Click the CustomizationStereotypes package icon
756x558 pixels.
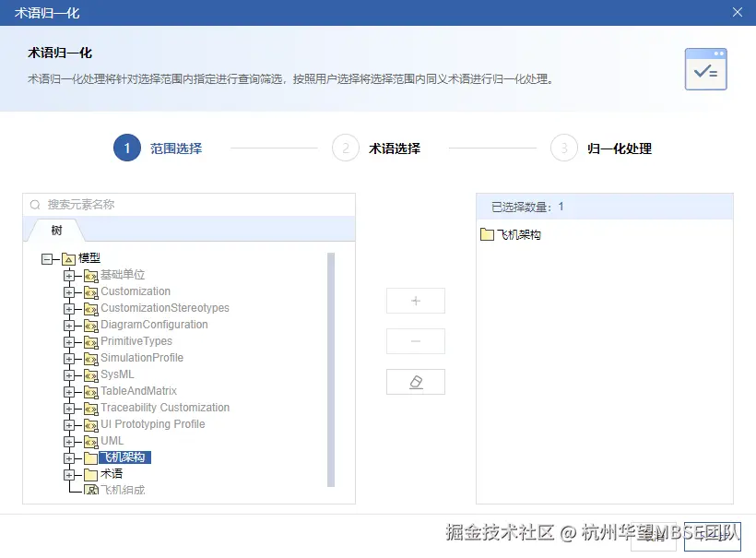90,309
